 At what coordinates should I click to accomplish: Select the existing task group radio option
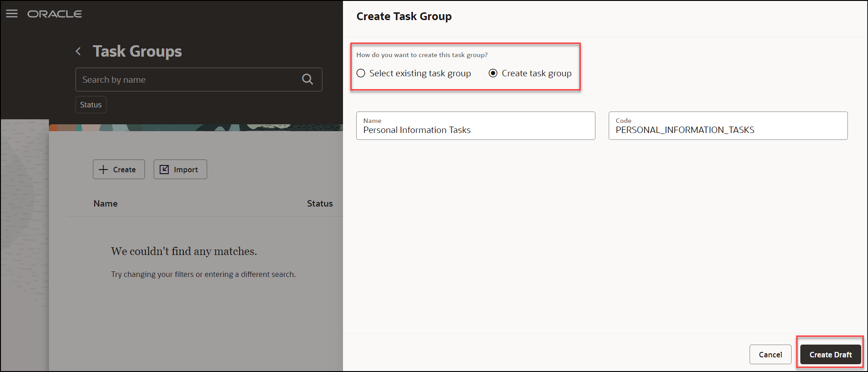pos(361,73)
